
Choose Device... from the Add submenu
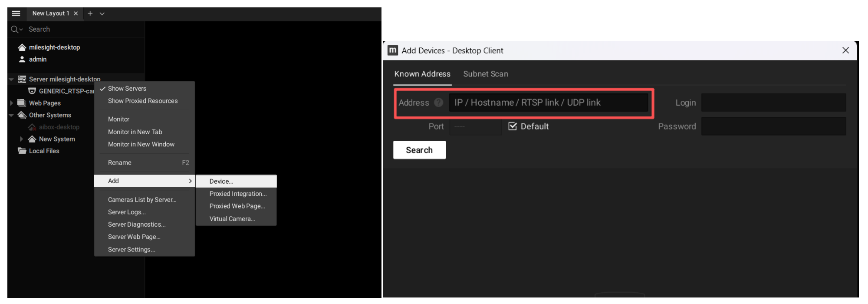(x=221, y=182)
